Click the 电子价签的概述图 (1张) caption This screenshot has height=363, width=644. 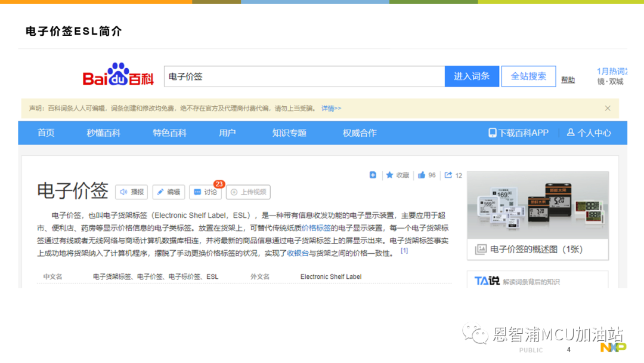(x=537, y=249)
